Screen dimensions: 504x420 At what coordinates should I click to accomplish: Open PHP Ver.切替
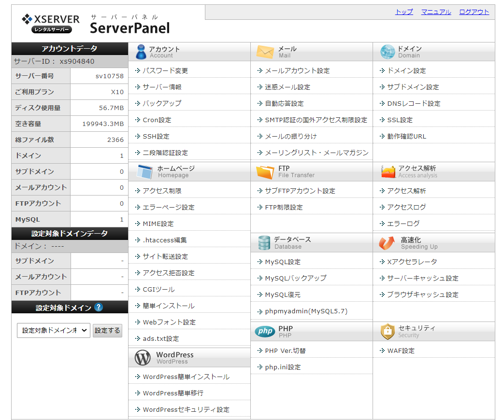(x=285, y=350)
